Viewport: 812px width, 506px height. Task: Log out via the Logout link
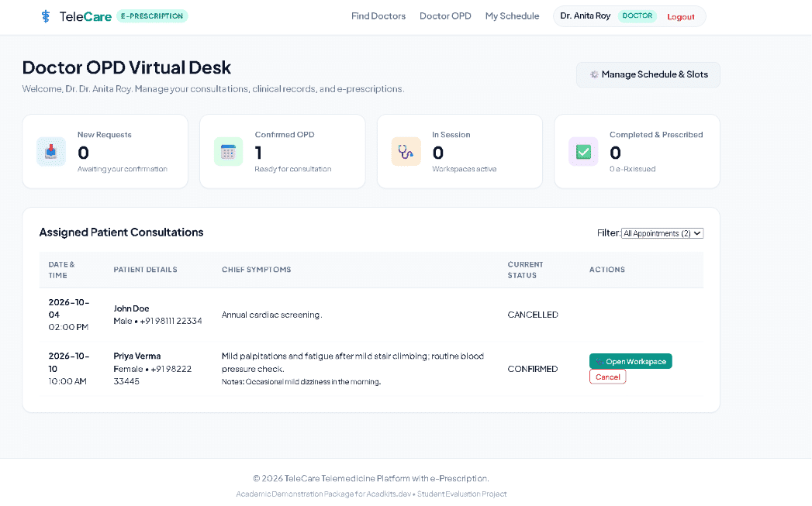pyautogui.click(x=680, y=16)
